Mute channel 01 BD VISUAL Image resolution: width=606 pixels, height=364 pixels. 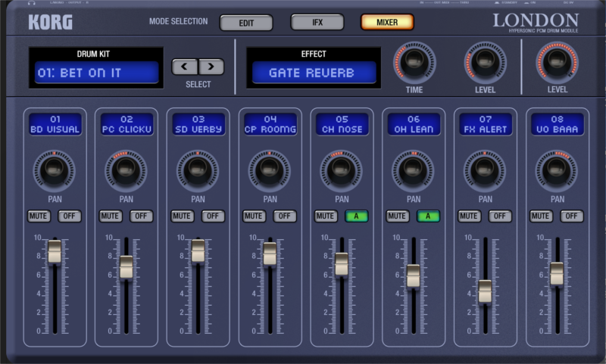click(39, 216)
